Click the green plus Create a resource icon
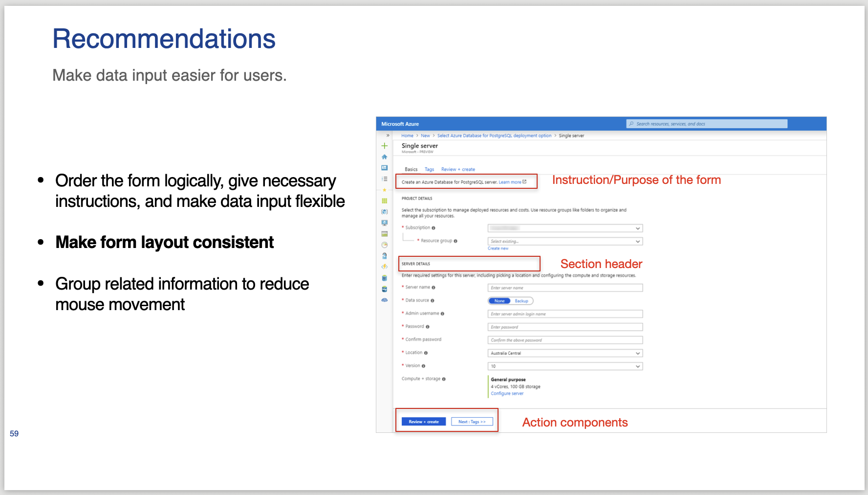Screen dimensions: 868x495 tap(385, 146)
